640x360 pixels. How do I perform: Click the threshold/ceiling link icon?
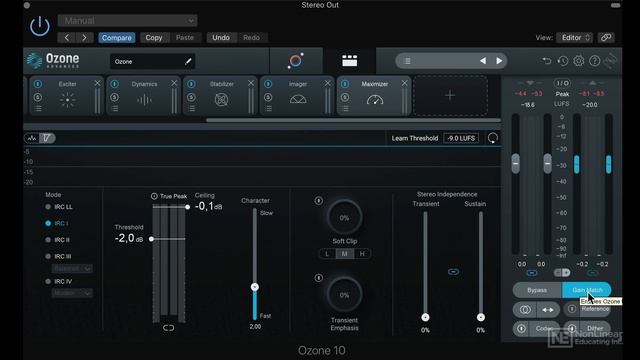[168, 328]
